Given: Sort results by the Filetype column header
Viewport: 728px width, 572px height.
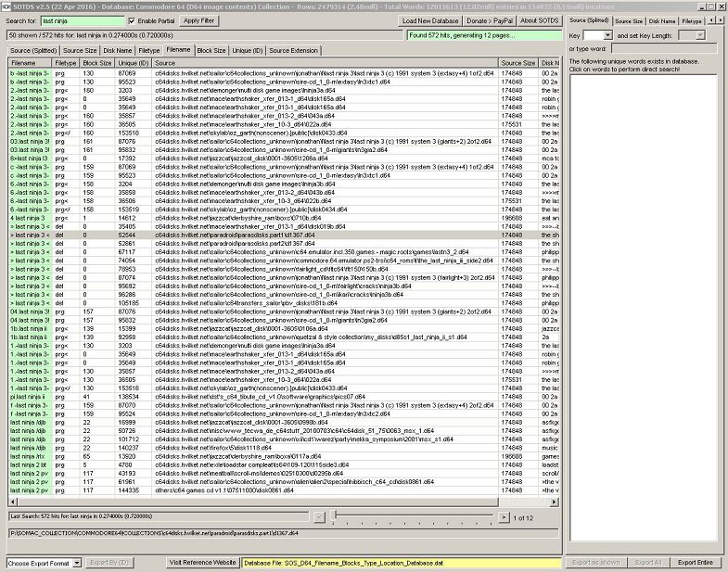Looking at the screenshot, I should coord(65,62).
